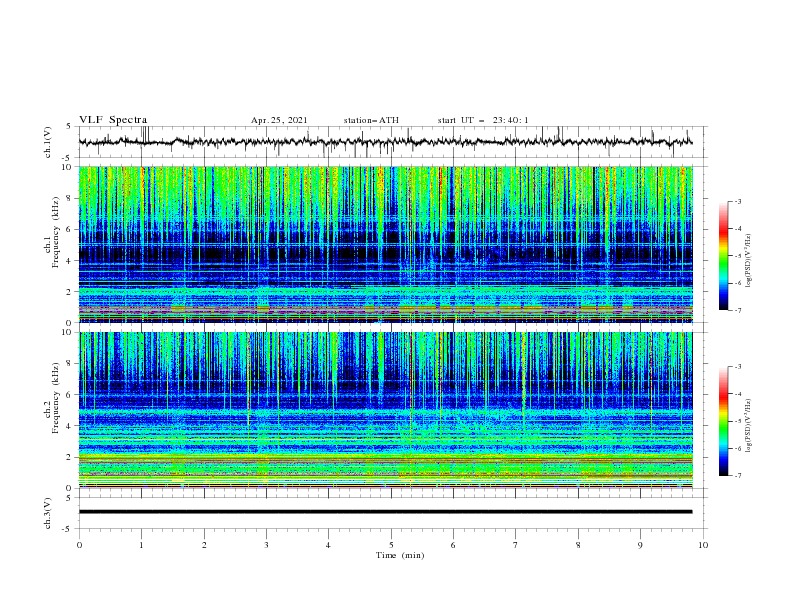Click time axis tick label '10'
The image size is (792, 612).
[x=703, y=545]
